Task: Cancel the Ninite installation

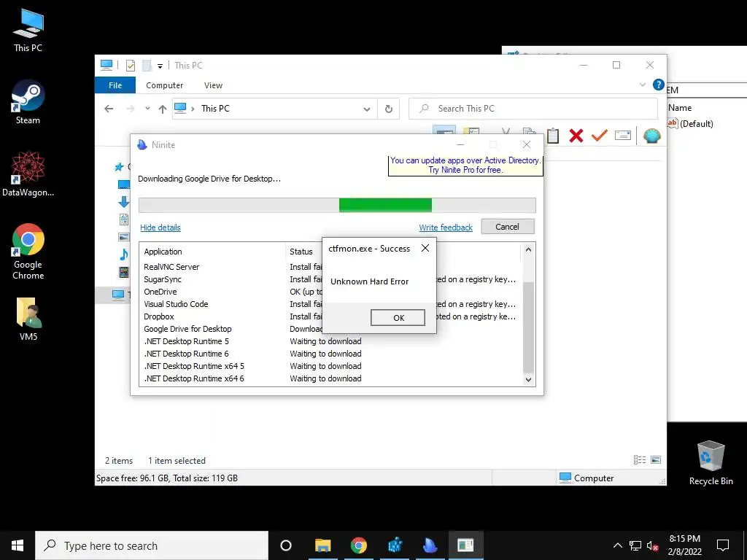Action: [x=508, y=227]
